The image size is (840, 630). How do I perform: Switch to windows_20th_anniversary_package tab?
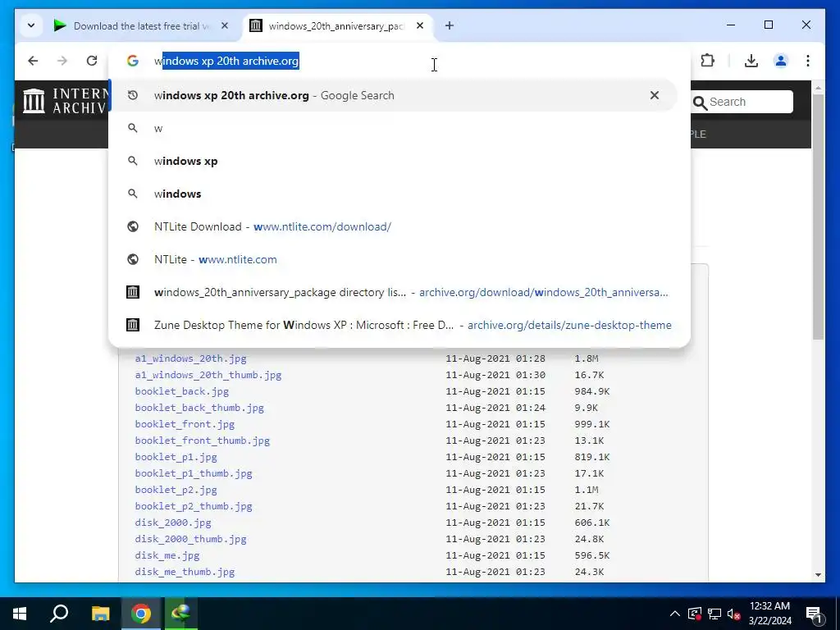coord(337,25)
